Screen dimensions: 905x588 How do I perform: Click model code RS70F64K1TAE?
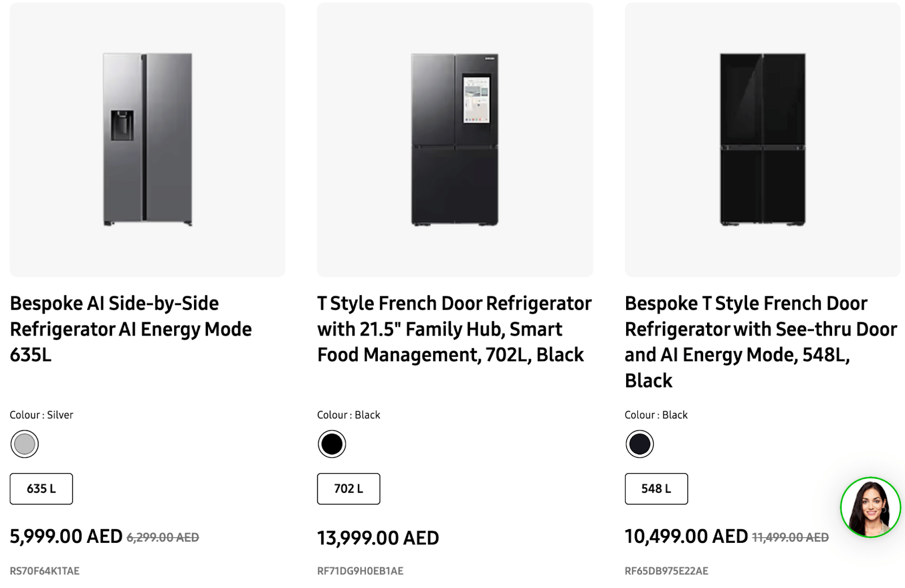coord(45,571)
